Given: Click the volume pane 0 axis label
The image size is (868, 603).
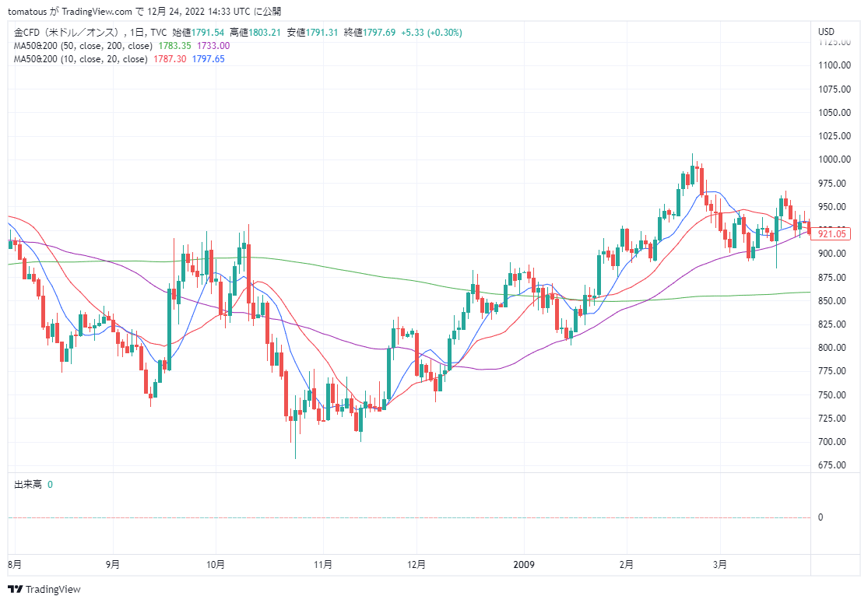Looking at the screenshot, I should pos(821,517).
